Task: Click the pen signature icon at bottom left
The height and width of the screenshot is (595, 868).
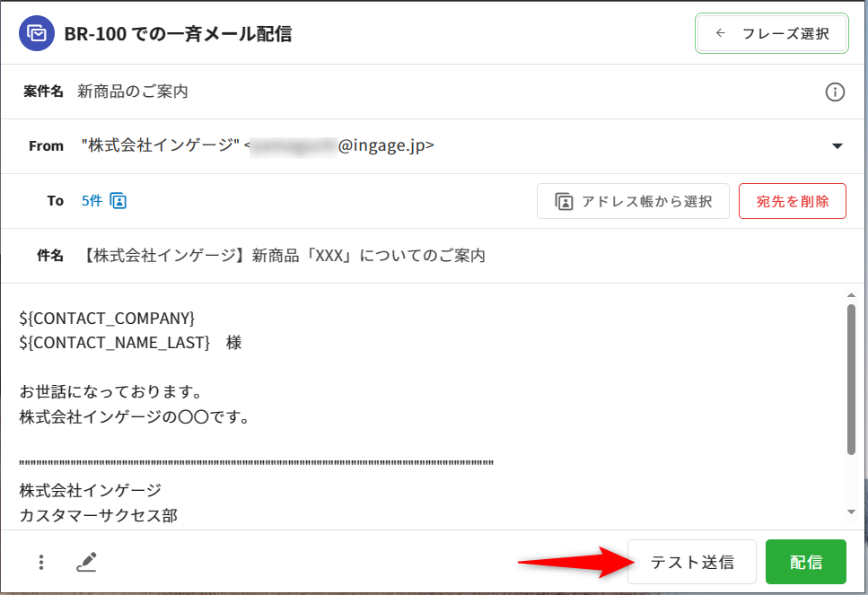Action: [x=86, y=563]
